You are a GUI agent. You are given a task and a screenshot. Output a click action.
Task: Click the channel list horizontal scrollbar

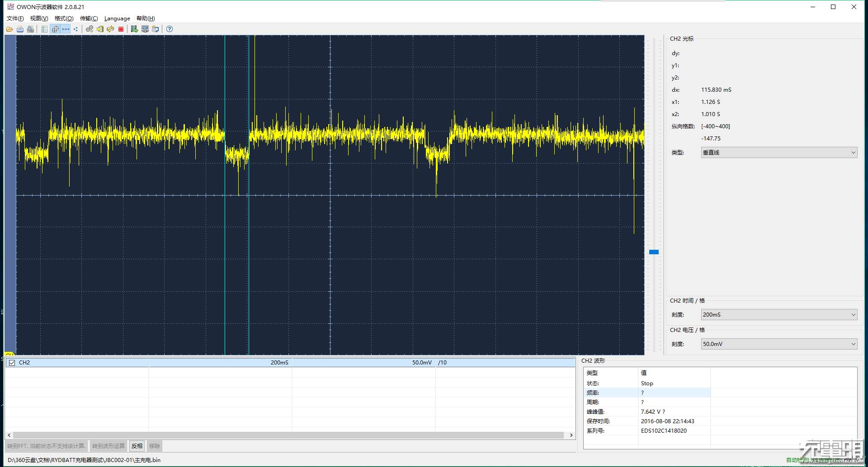(x=288, y=435)
